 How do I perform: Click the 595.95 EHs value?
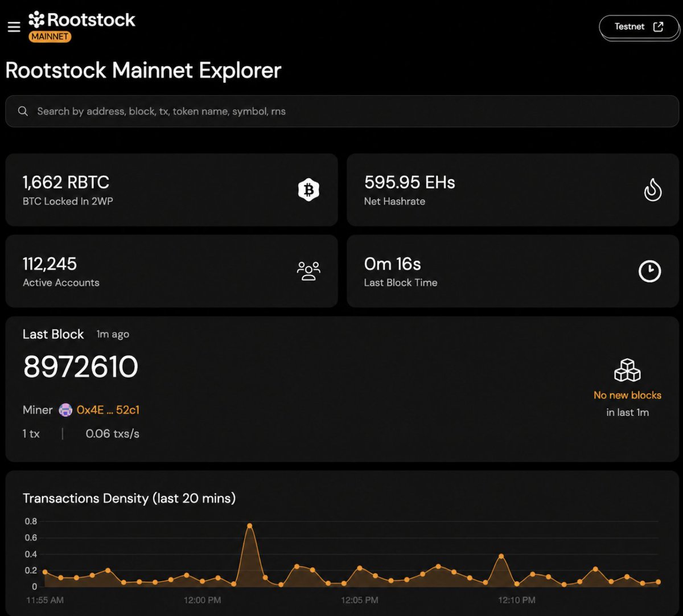coord(410,182)
